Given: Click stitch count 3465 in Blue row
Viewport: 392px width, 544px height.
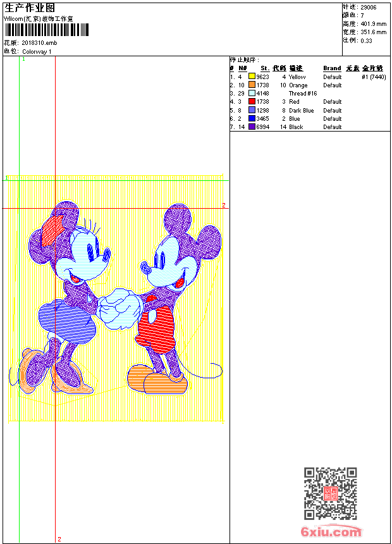Looking at the screenshot, I should point(262,119).
